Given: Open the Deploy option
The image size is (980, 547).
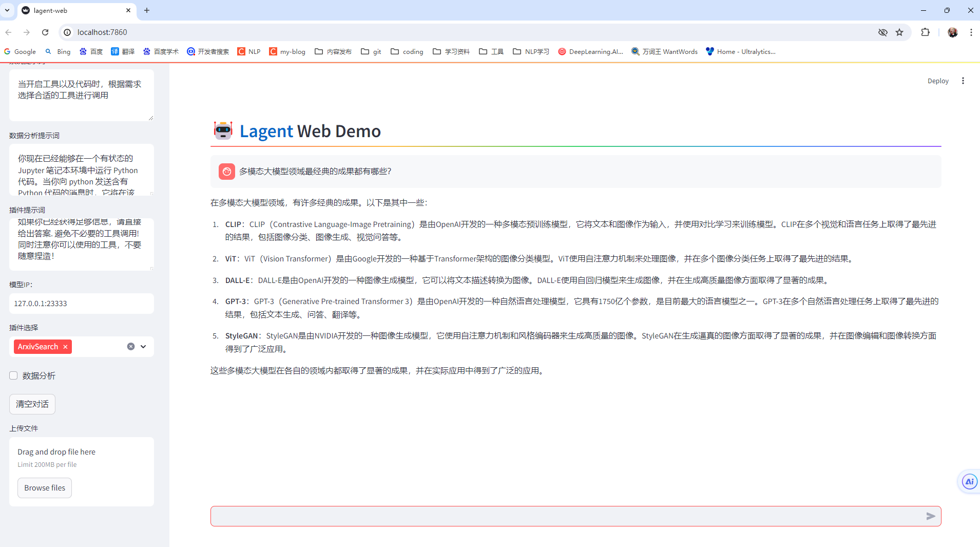Looking at the screenshot, I should click(938, 81).
